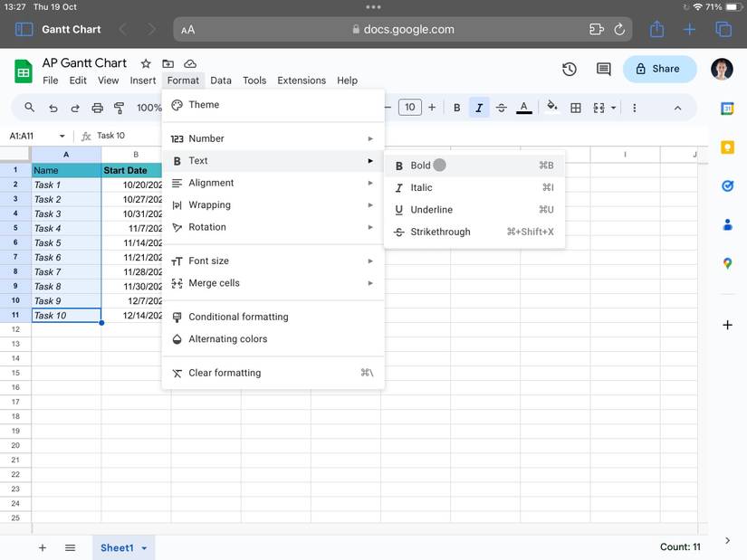
Task: Open the fill color paint bucket
Action: point(551,108)
